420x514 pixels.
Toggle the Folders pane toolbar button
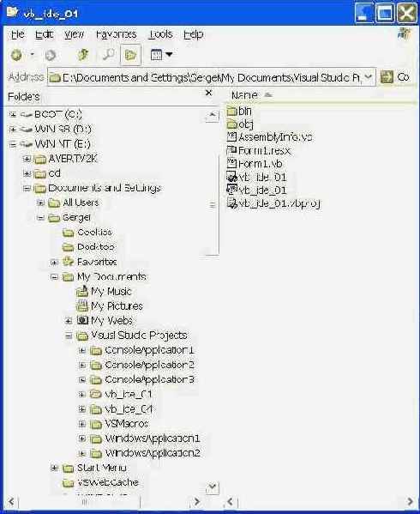130,55
